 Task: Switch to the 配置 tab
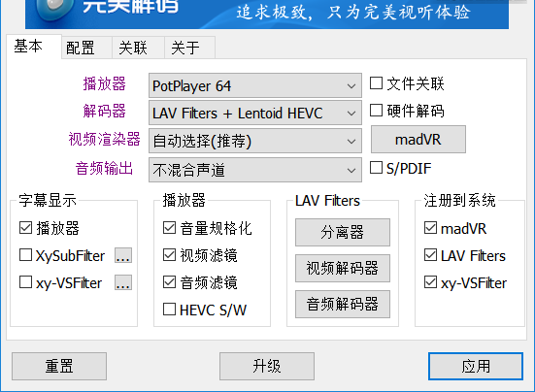(x=87, y=48)
